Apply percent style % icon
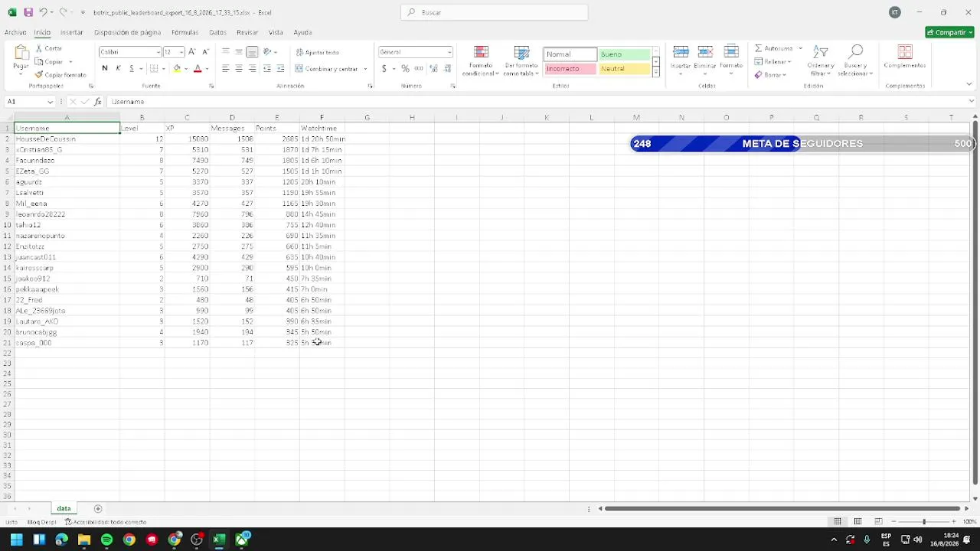Viewport: 980px width, 551px height. tap(405, 69)
